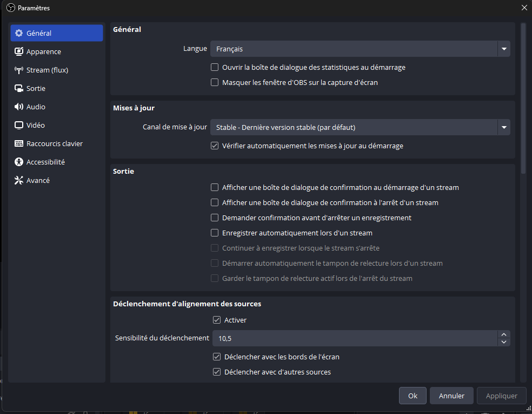Screen dimensions: 532x414
Task: Click the Accessibilité person icon
Action: (x=19, y=162)
